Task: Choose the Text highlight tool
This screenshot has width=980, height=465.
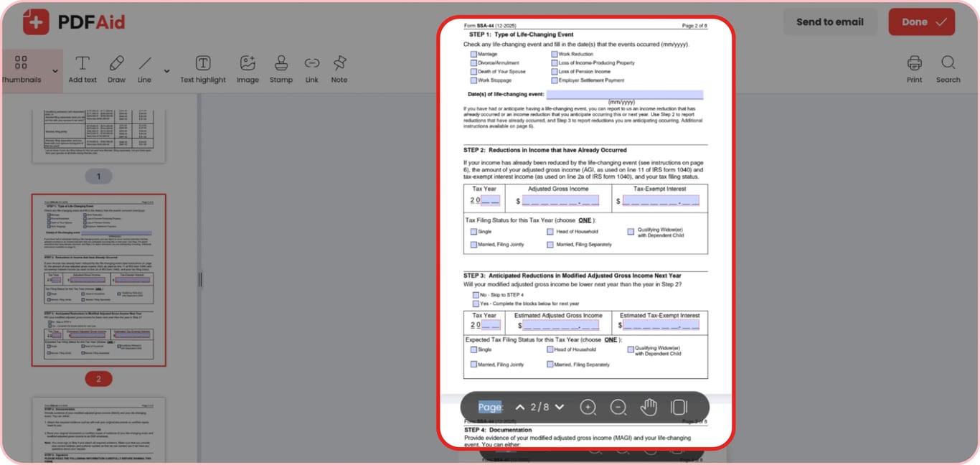Action: (203, 70)
